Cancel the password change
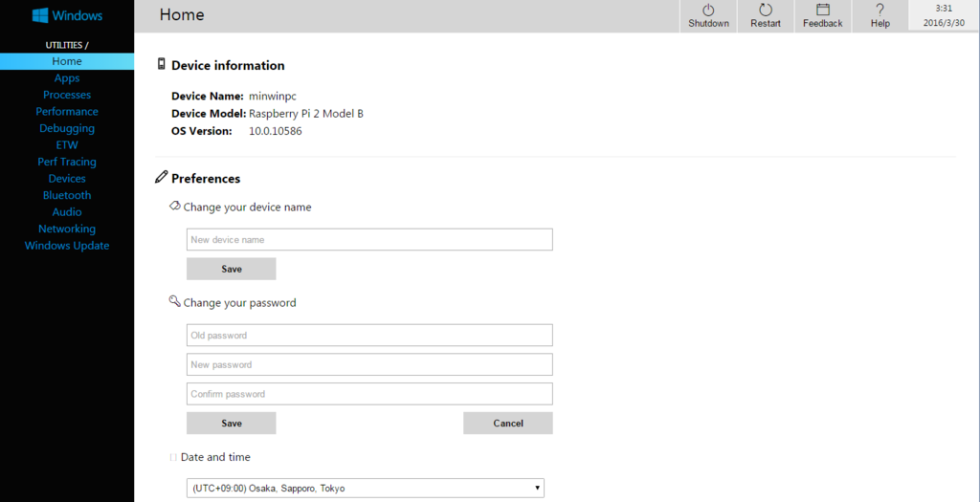Screen dimensions: 980x502 (508, 423)
